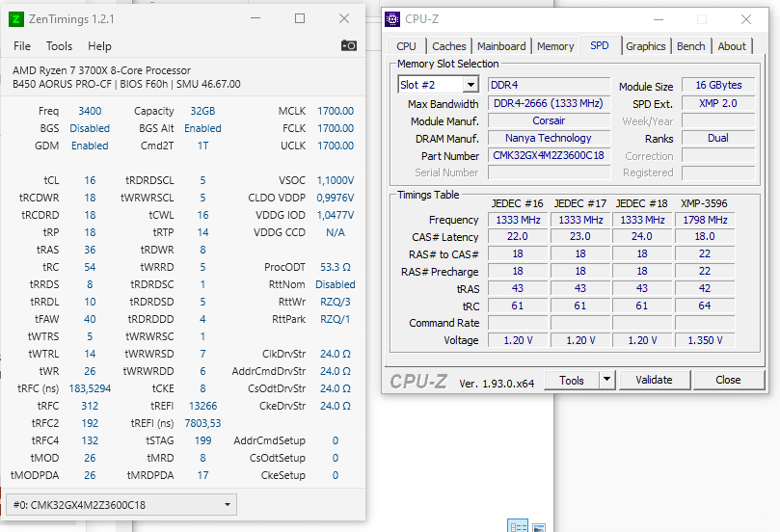Switch to the Mainboard tab
The width and height of the screenshot is (780, 532).
(x=501, y=46)
